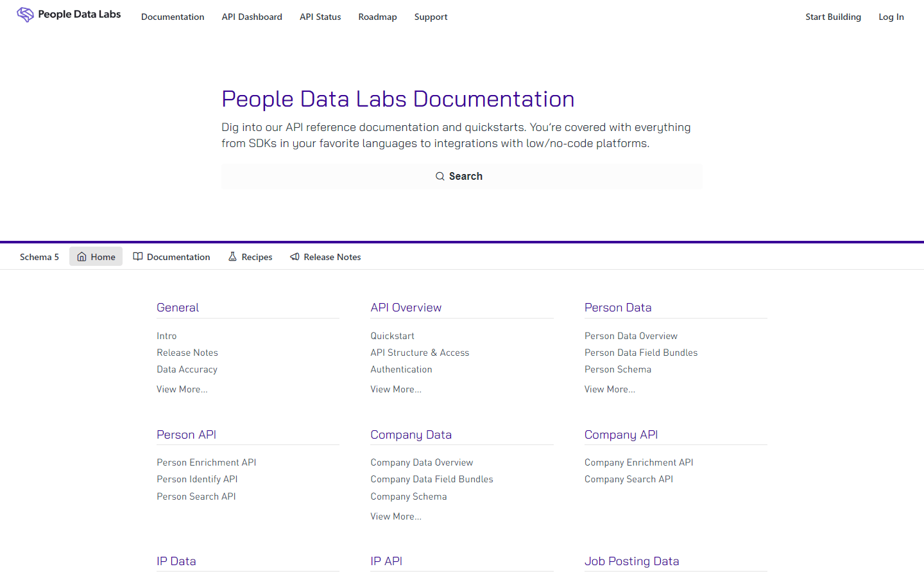
Task: Open the API Dashboard menu item
Action: pos(252,17)
